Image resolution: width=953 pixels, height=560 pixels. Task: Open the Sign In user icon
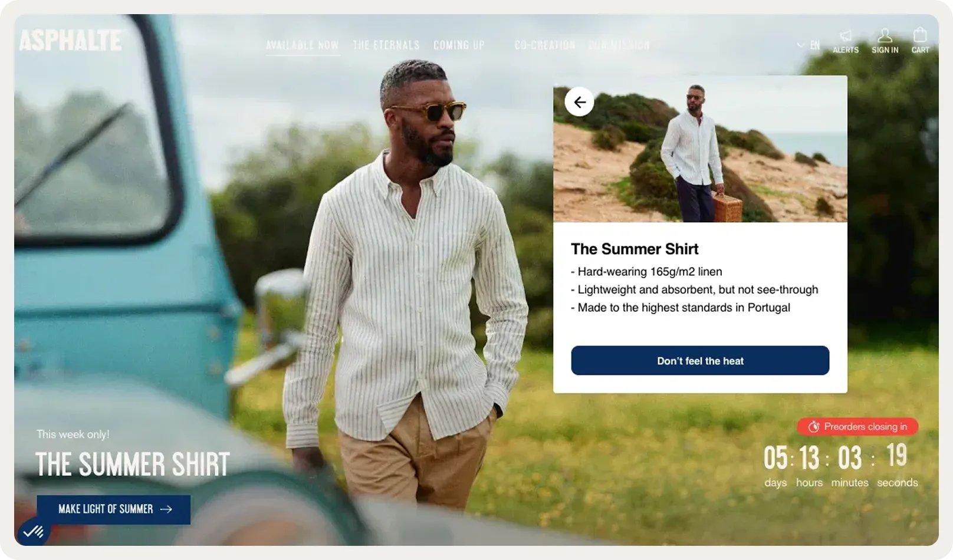click(x=885, y=35)
